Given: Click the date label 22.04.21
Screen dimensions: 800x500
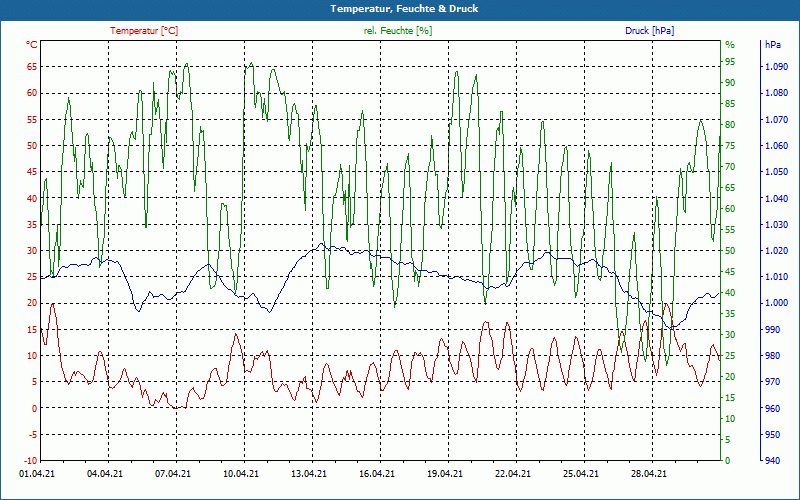Looking at the screenshot, I should 513,474.
